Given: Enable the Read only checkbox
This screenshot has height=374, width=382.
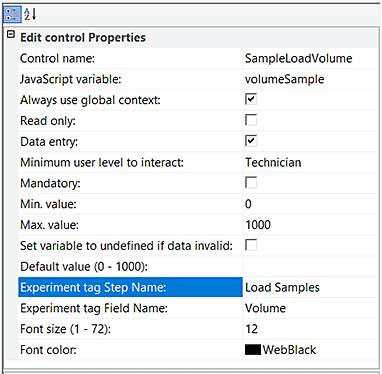Looking at the screenshot, I should pyautogui.click(x=251, y=120).
